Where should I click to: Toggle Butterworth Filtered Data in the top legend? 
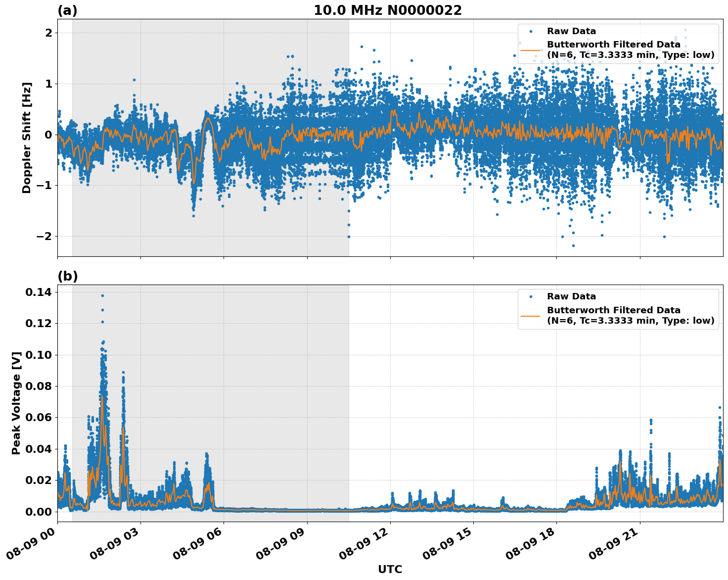(x=613, y=49)
